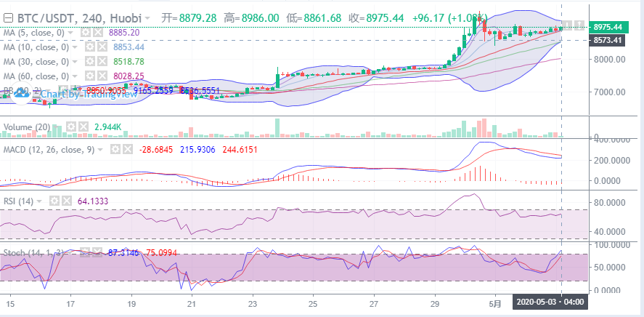Expand MA (5, close, 0) dropdown arrow

coord(70,33)
